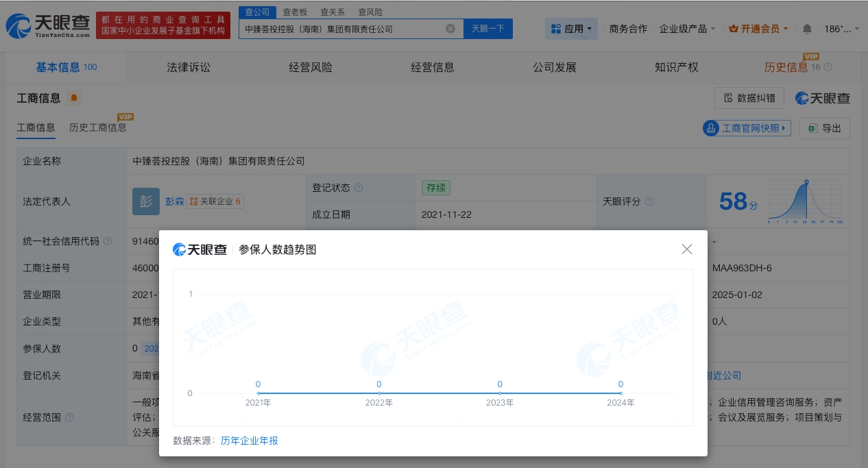Click the 天眼查 logo in the dialog header

[x=200, y=249]
